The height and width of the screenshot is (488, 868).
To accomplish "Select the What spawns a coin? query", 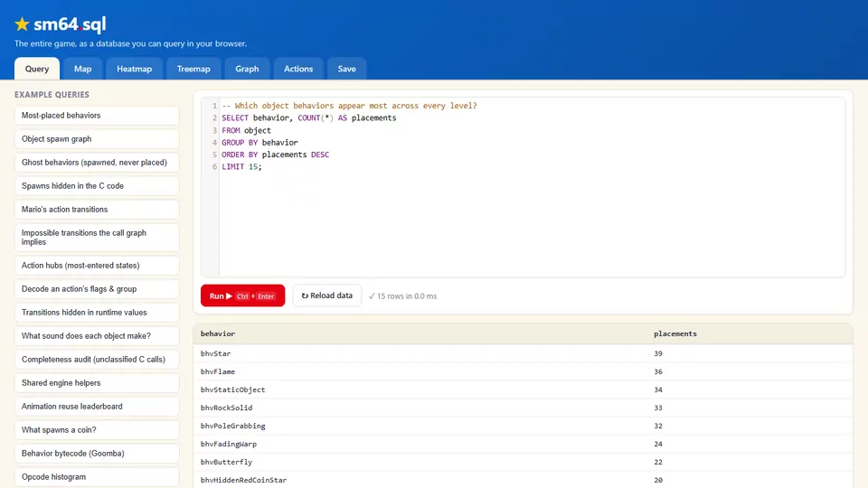I will coord(97,430).
